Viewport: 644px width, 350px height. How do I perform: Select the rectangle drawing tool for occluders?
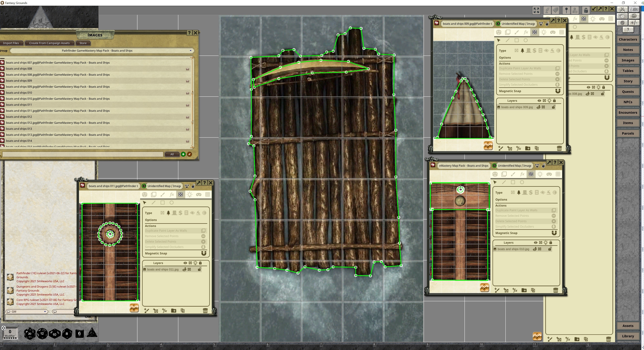tap(163, 203)
